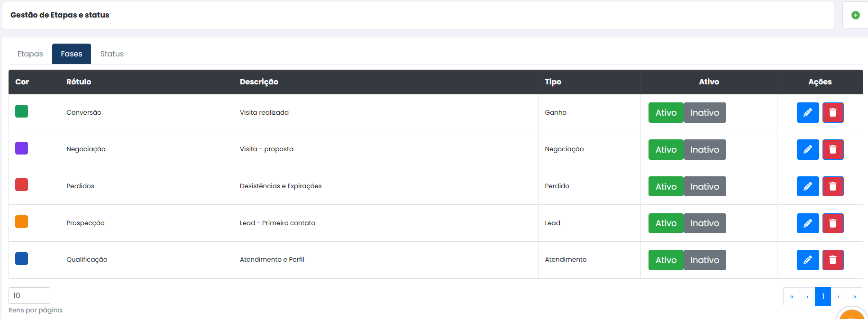Delete the Qualificação phase via trash icon
Screen dimensions: 868x319
tap(833, 260)
